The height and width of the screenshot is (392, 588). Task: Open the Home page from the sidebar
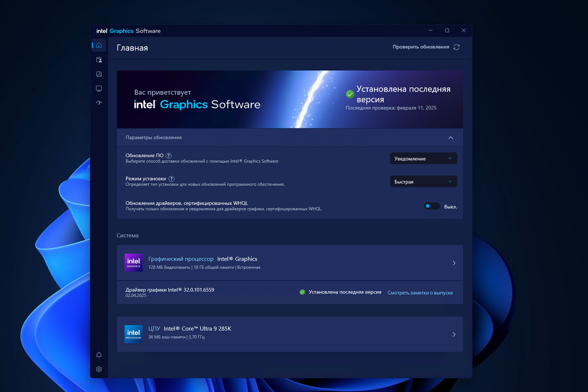point(99,45)
